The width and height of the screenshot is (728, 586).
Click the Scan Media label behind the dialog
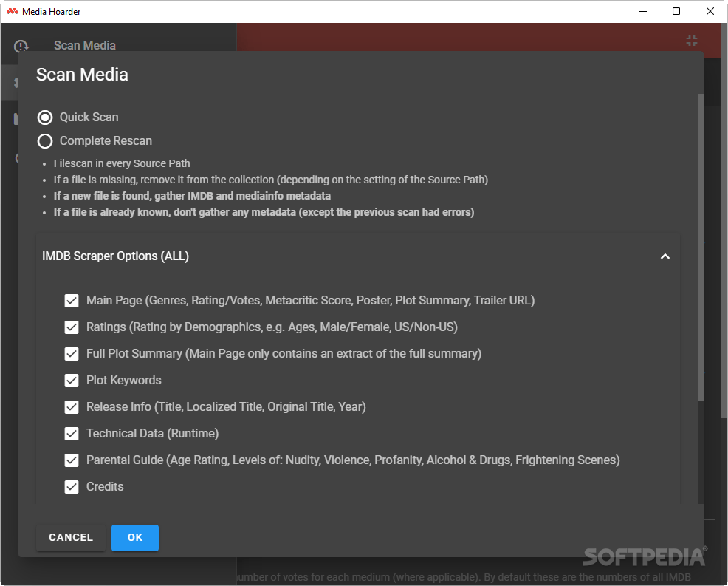point(85,45)
